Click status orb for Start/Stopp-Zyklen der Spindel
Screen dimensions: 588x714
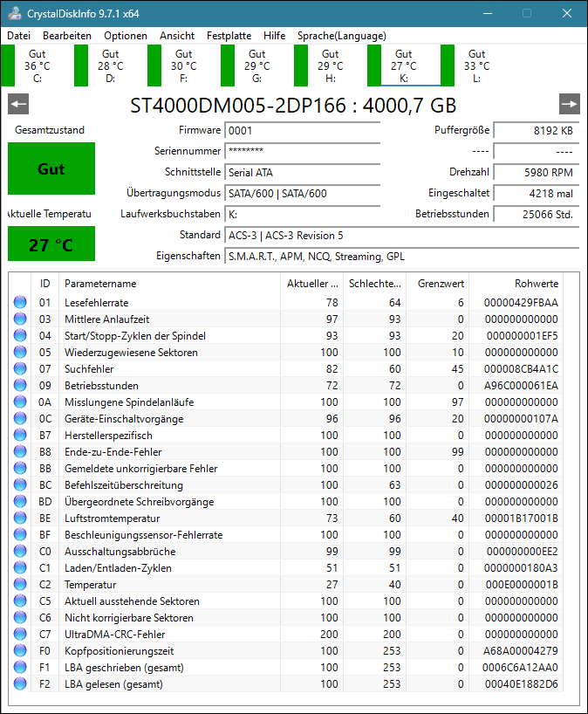tap(20, 335)
